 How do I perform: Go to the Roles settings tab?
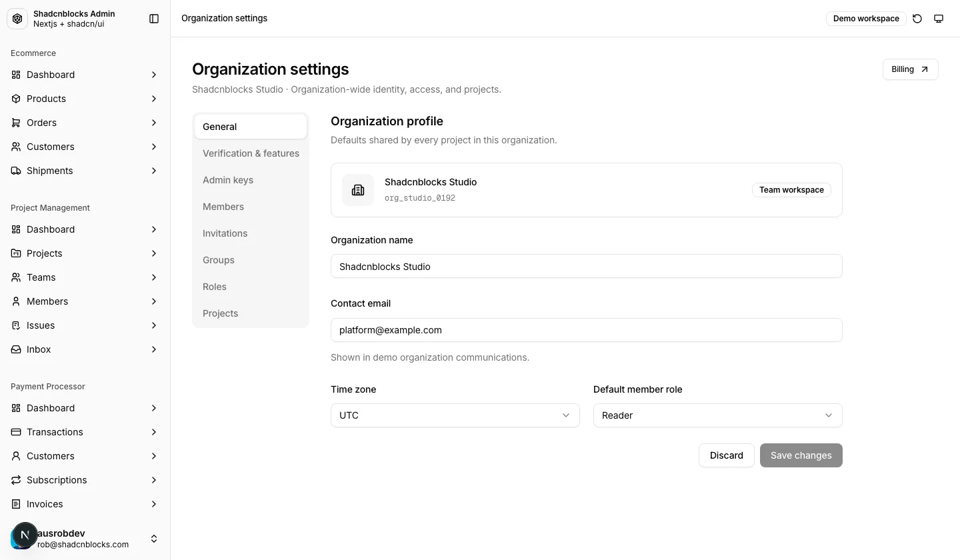click(251, 287)
